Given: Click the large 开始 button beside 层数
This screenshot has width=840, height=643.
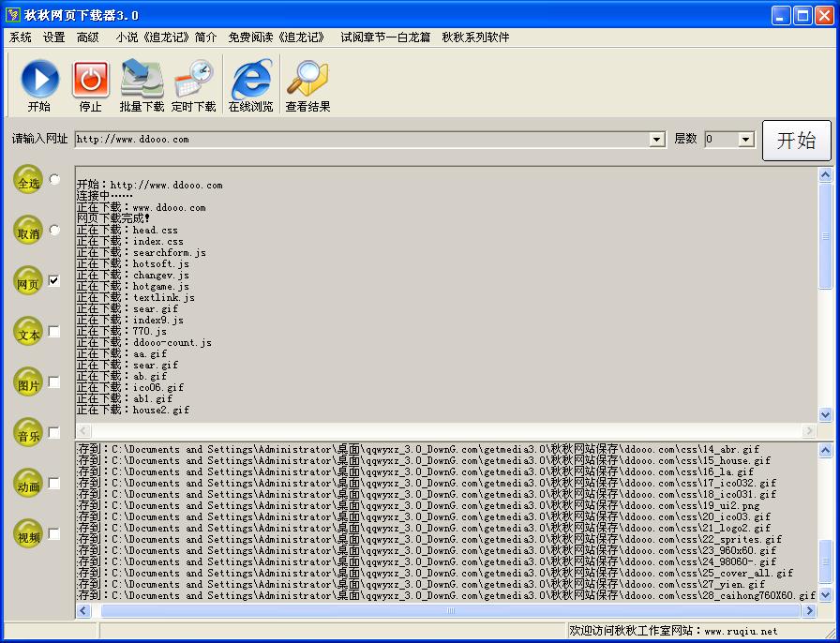Looking at the screenshot, I should point(797,141).
